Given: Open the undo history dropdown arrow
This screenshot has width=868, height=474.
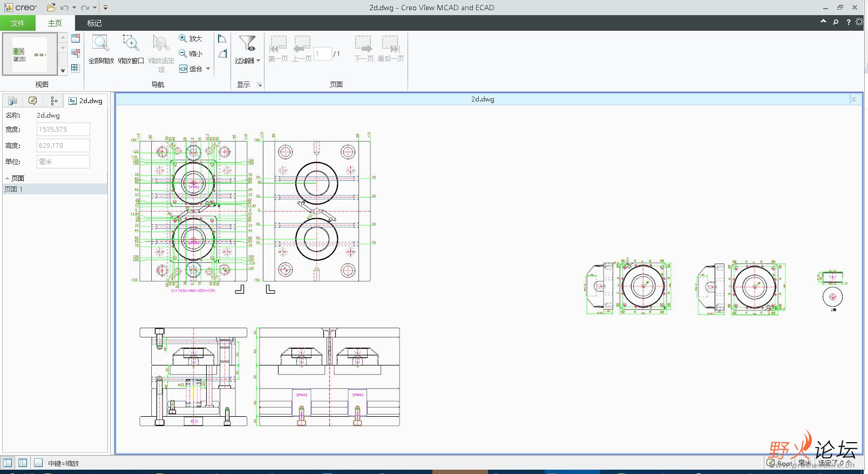Looking at the screenshot, I should coord(74,8).
